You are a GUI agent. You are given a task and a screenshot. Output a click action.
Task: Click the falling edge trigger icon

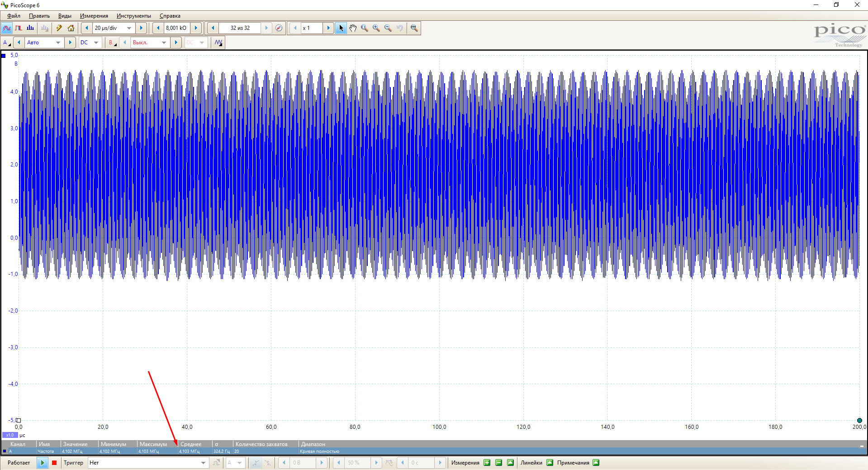pos(268,463)
